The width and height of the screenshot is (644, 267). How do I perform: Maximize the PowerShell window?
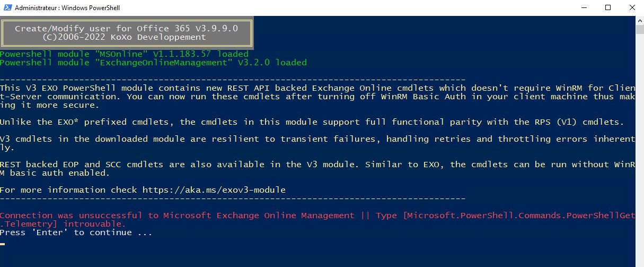(608, 7)
